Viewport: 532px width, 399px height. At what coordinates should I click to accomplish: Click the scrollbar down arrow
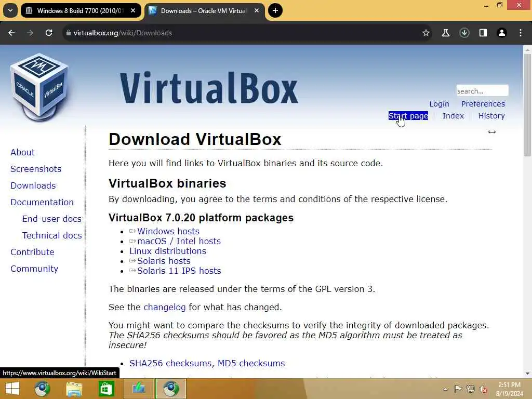(x=527, y=374)
